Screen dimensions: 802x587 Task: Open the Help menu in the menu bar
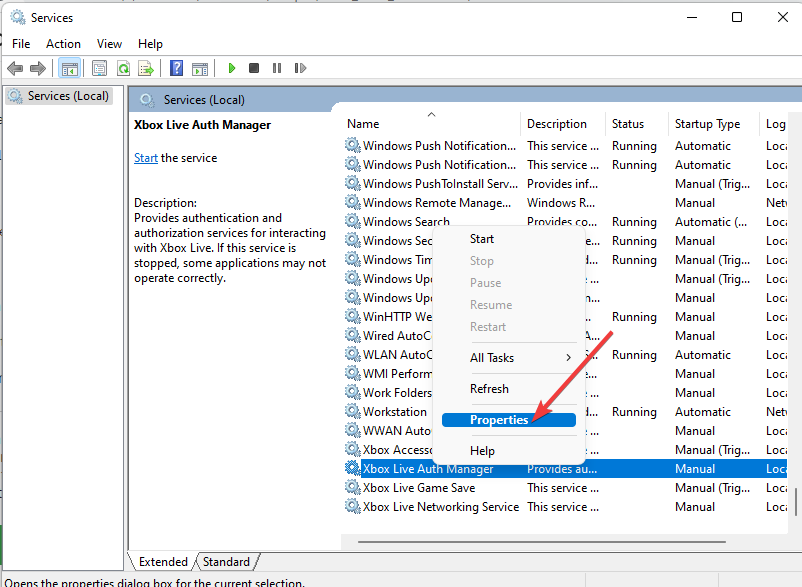tap(150, 44)
